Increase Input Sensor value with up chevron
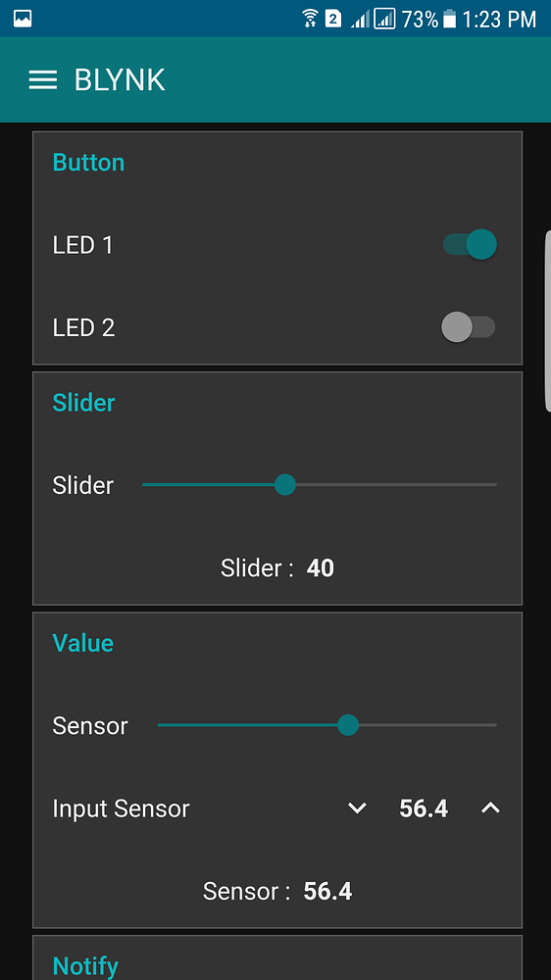The width and height of the screenshot is (551, 980). [x=490, y=808]
